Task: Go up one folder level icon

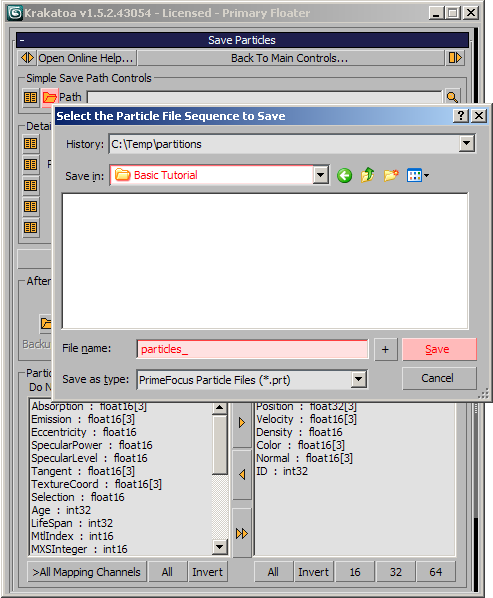Action: coord(367,175)
